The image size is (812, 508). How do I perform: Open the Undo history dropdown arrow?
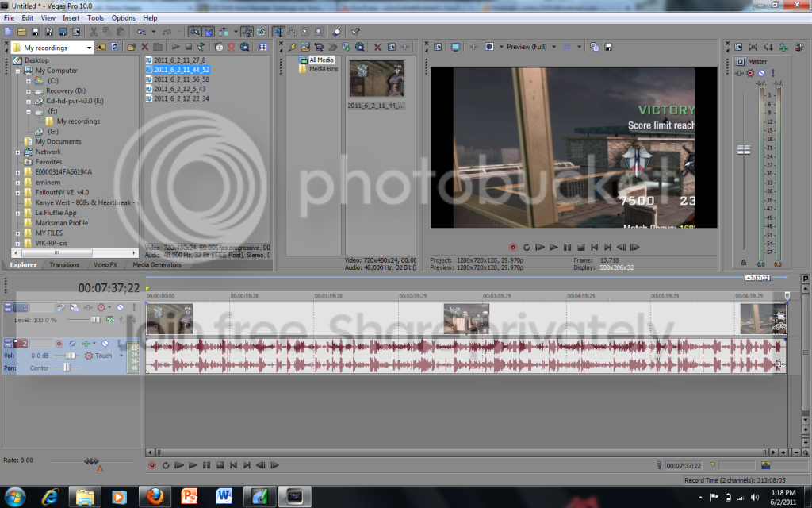tap(153, 32)
